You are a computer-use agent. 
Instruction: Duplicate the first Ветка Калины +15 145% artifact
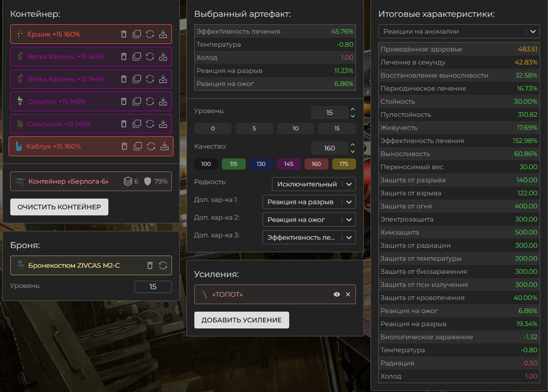137,57
